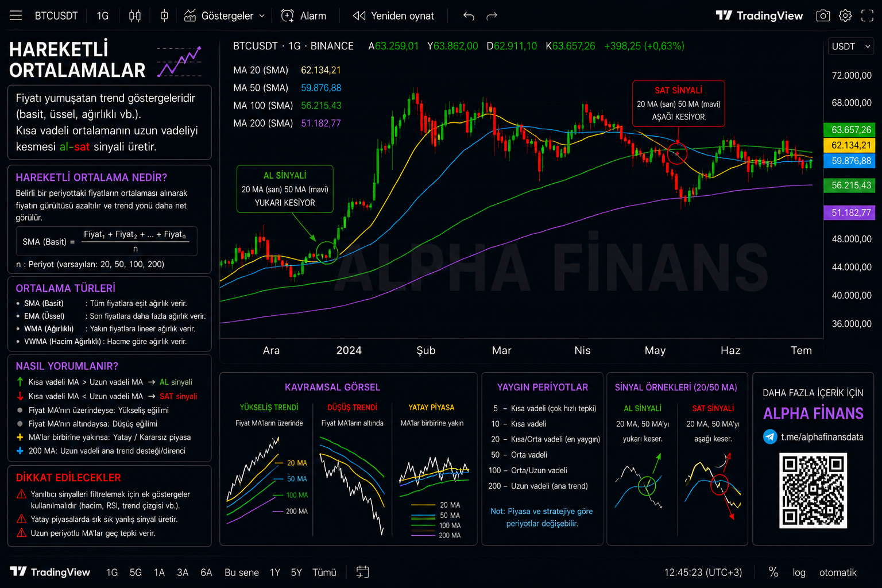Click the yellow 62.134,21 MA 20 label
Viewport: 882px width, 588px height.
pyautogui.click(x=849, y=145)
